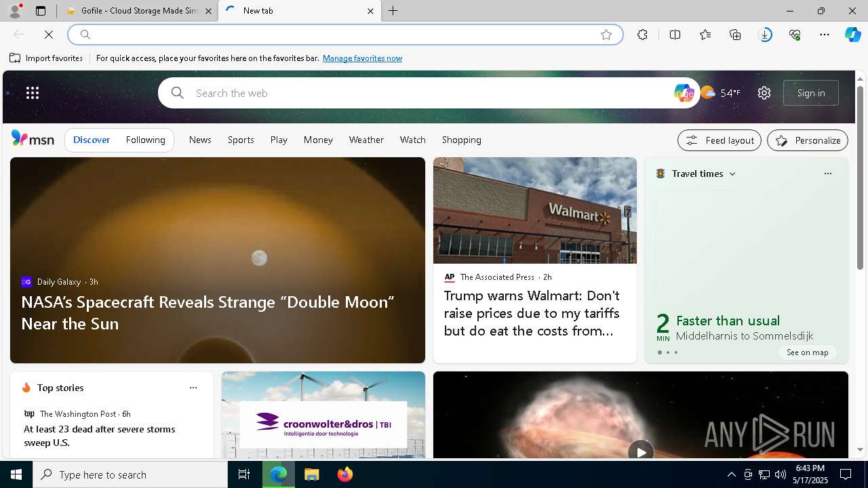Screen dimensions: 868x488
Task: Open Settings and more menu
Action: [x=825, y=35]
